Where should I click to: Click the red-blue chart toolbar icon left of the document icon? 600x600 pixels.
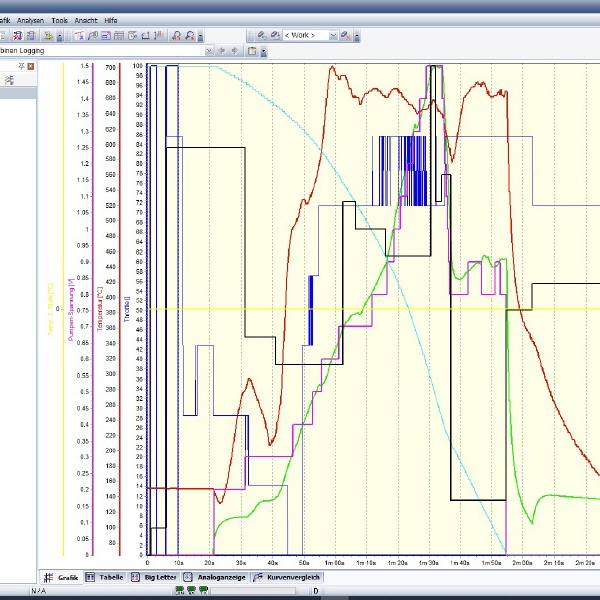pyautogui.click(x=17, y=36)
